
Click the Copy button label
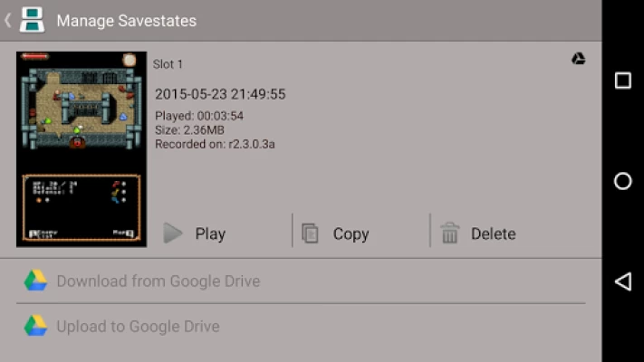point(351,234)
